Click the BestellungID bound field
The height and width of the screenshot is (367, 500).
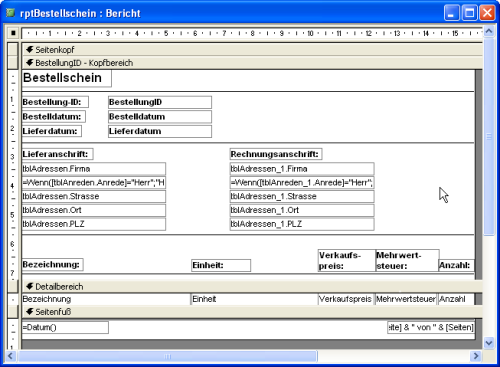(x=160, y=102)
